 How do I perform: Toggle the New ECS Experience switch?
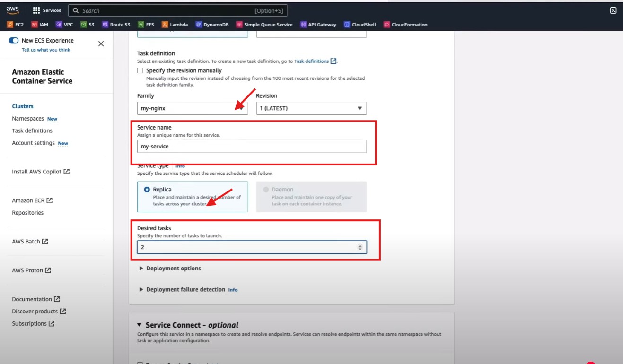click(x=14, y=41)
